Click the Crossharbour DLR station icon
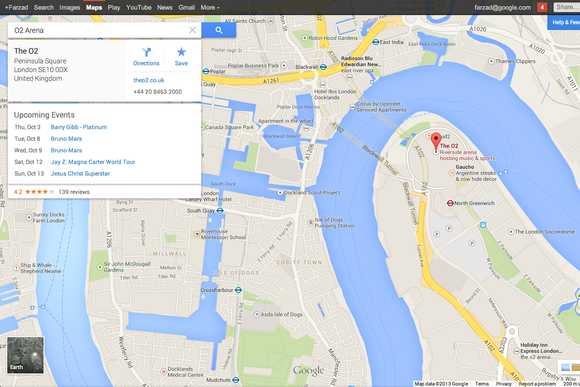Screen dimensions: 580x387 pos(239,290)
